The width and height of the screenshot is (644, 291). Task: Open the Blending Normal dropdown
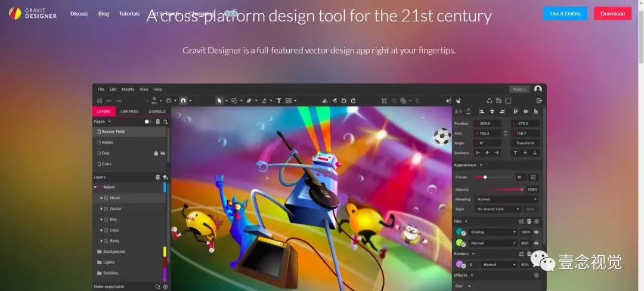click(x=506, y=199)
